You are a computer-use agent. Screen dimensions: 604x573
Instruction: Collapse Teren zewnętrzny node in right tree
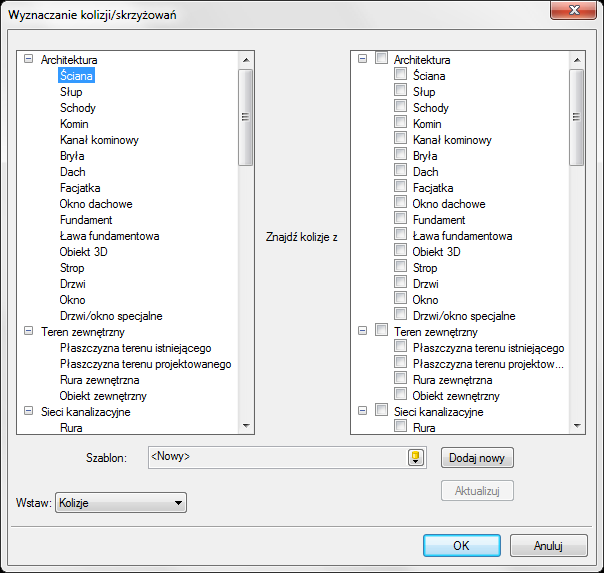(x=362, y=331)
